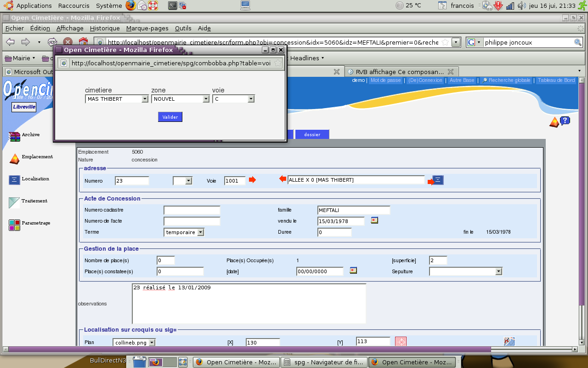Click the red stop loading icon

[x=68, y=42]
